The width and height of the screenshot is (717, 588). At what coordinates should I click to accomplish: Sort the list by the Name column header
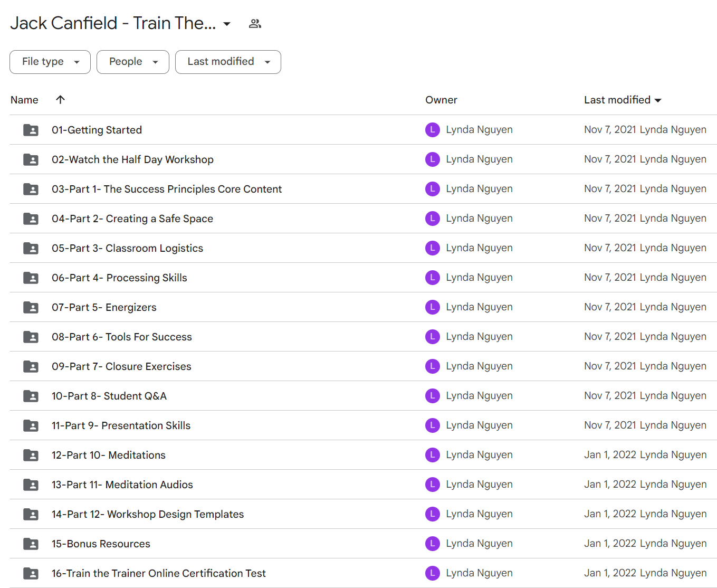point(24,100)
